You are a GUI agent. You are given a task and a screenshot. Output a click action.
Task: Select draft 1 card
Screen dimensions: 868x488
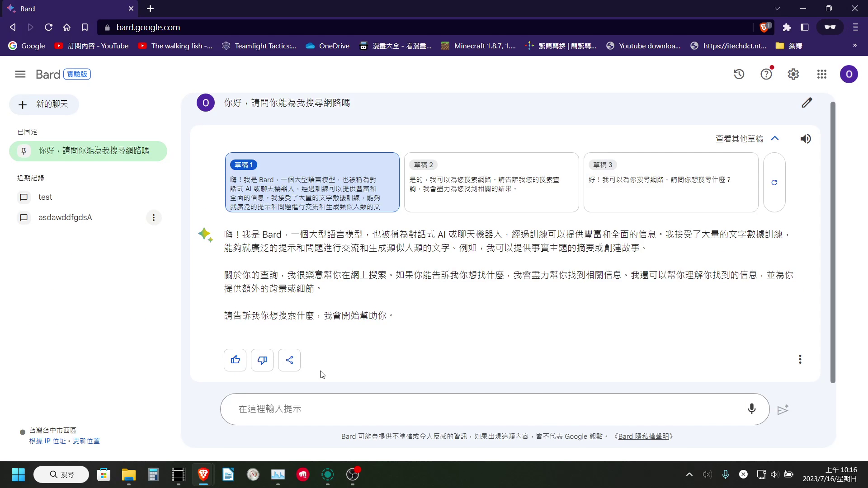coord(312,183)
